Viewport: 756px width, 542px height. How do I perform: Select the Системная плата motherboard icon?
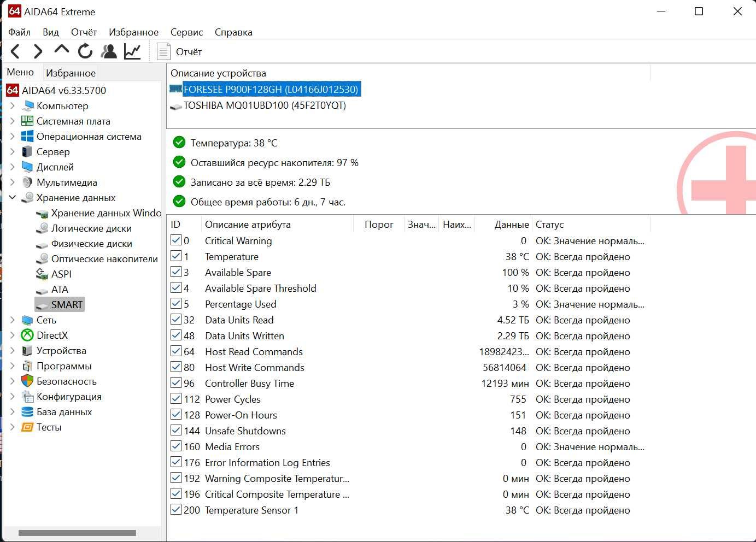pyautogui.click(x=27, y=121)
